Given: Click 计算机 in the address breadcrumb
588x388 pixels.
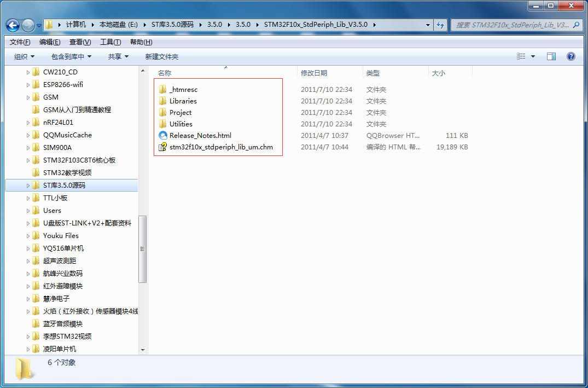Looking at the screenshot, I should (x=76, y=25).
